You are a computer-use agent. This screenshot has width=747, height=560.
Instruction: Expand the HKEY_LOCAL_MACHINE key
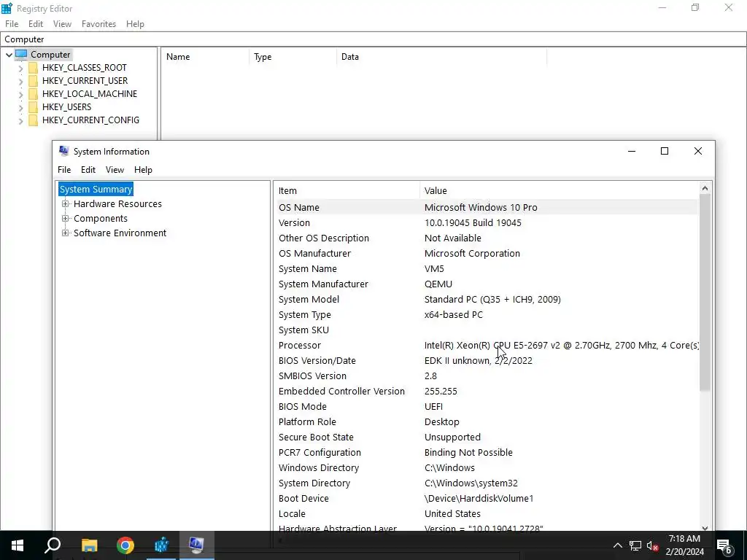tap(20, 94)
